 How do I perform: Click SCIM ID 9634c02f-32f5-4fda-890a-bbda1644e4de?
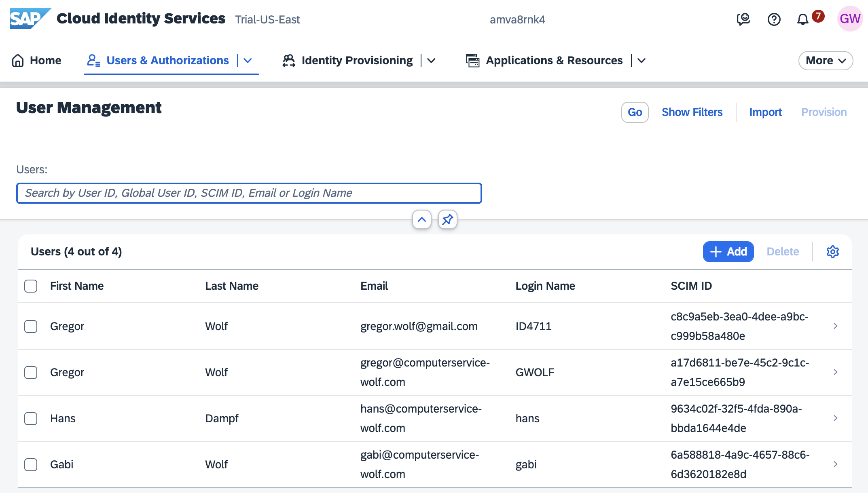737,418
